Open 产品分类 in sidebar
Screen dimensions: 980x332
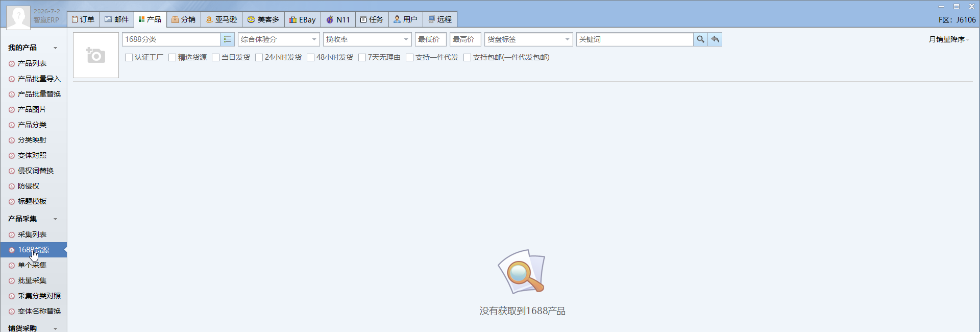[33, 125]
